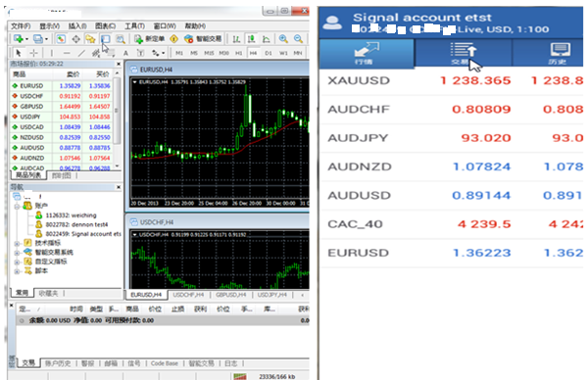Open the Navigator favorites star icon
The image size is (588, 380).
(90, 38)
